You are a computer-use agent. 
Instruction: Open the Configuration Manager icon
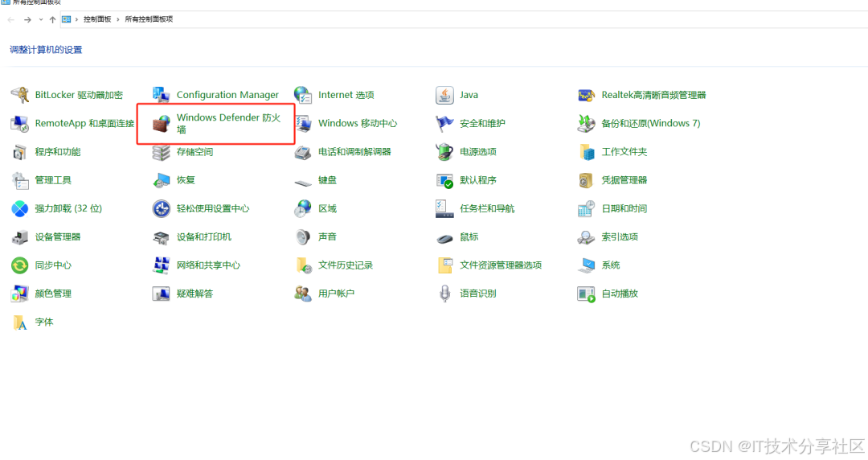click(x=161, y=95)
